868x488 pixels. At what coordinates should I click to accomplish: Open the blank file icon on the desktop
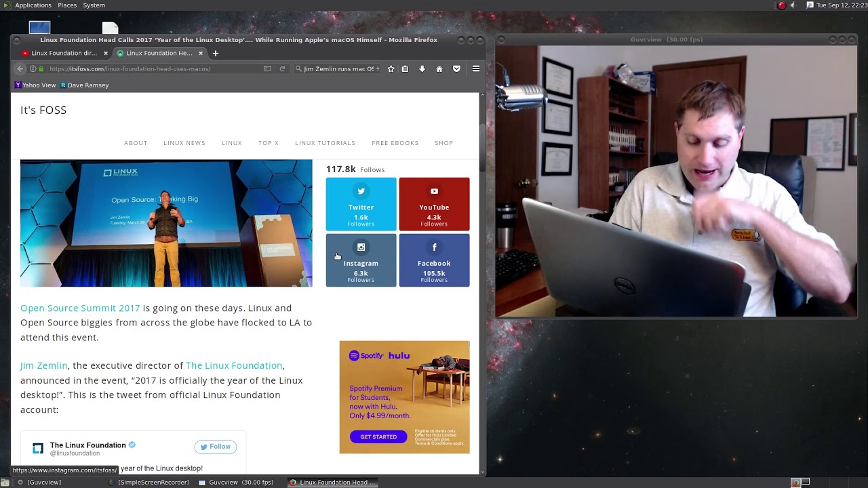pos(111,28)
